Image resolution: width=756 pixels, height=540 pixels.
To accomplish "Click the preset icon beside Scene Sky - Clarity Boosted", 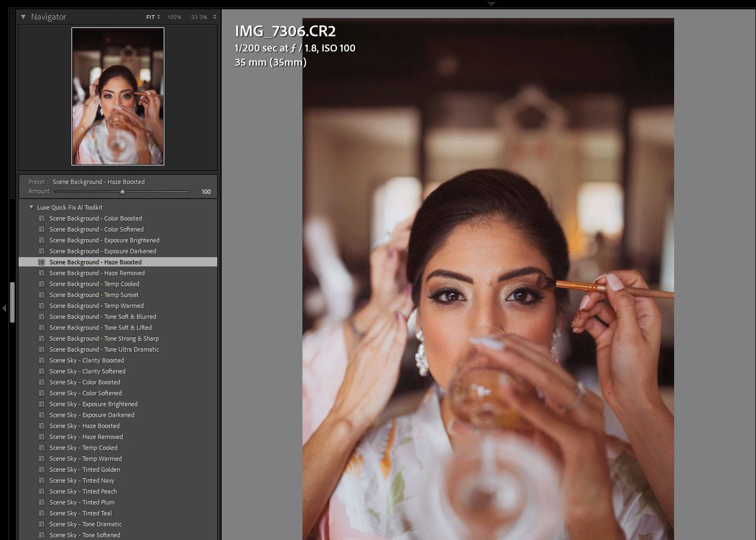I will [41, 360].
